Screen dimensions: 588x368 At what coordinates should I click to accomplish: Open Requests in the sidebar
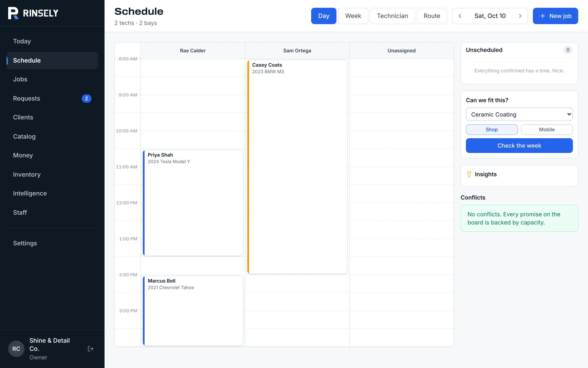[52, 98]
